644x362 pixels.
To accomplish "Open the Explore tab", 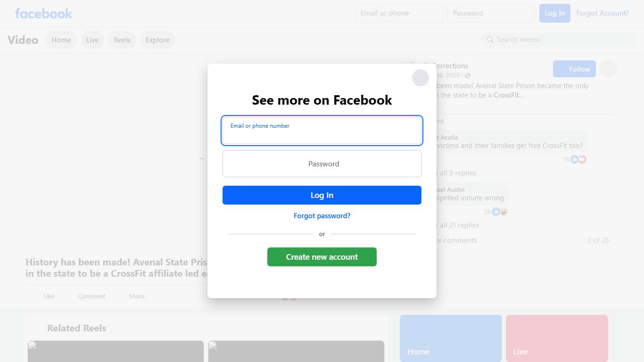I will (157, 40).
